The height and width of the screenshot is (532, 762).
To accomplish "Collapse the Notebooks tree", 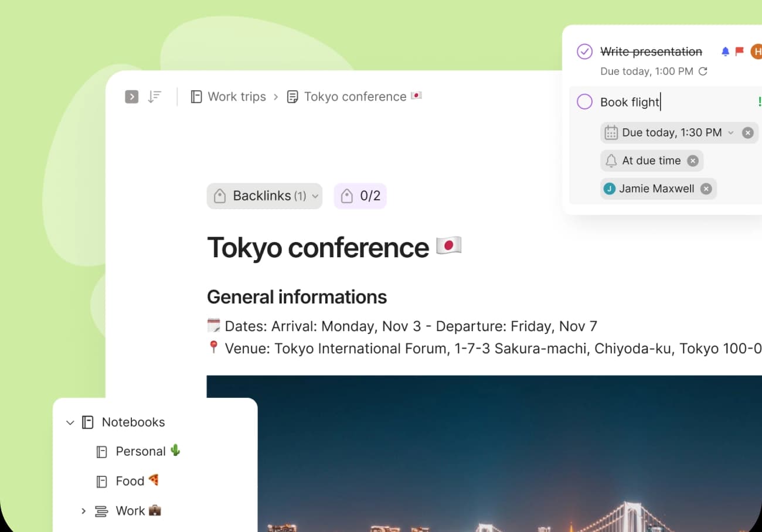I will click(x=70, y=422).
